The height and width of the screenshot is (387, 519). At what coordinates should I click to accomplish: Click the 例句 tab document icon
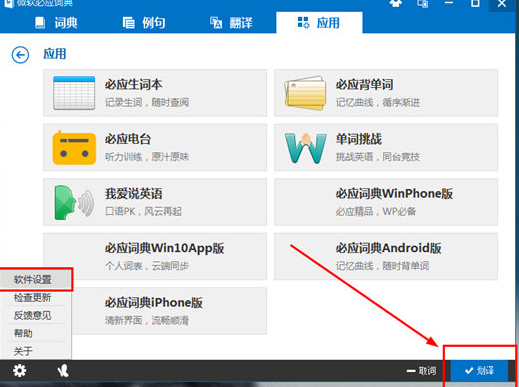tap(128, 23)
